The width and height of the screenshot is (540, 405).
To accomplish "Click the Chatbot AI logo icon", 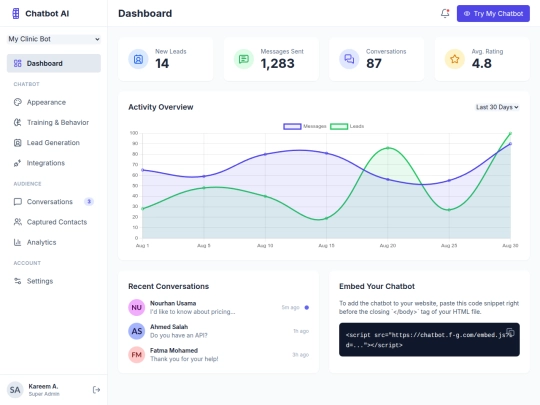I will [15, 13].
